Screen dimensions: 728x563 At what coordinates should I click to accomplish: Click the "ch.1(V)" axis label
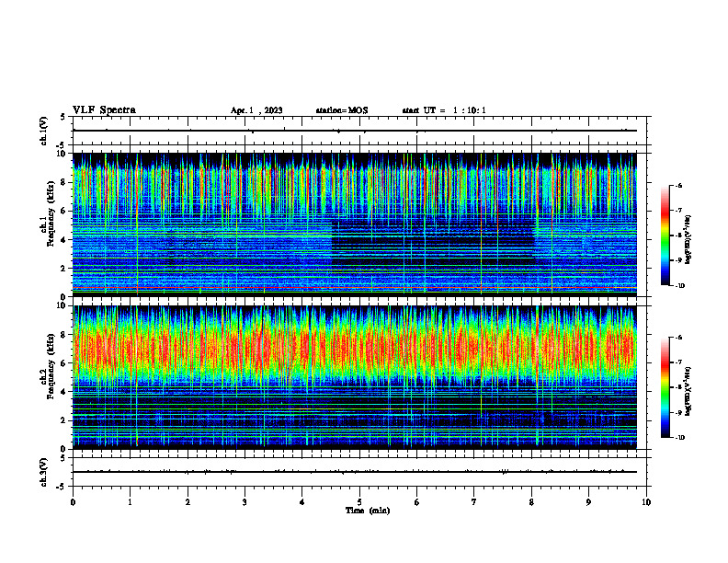click(44, 131)
